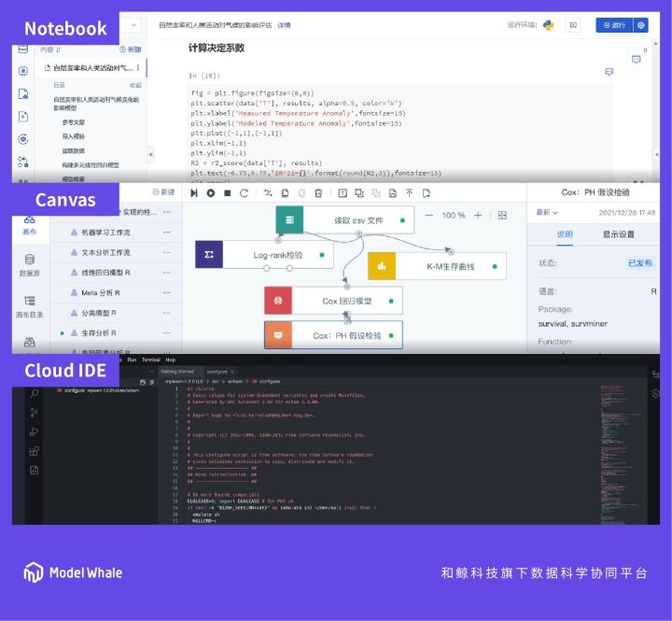Open three-dot menu for 分类模型 R
Image resolution: width=672 pixels, height=621 pixels.
tap(167, 313)
